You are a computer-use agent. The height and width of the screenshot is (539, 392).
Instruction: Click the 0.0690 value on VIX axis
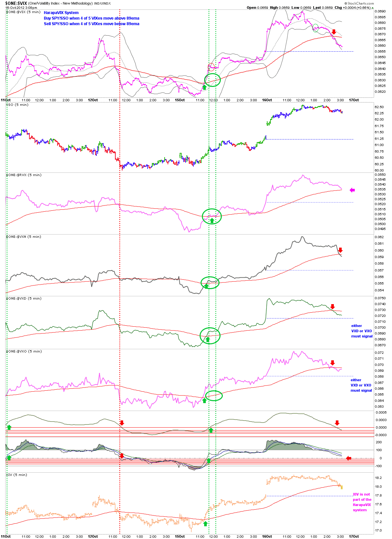[x=380, y=11]
